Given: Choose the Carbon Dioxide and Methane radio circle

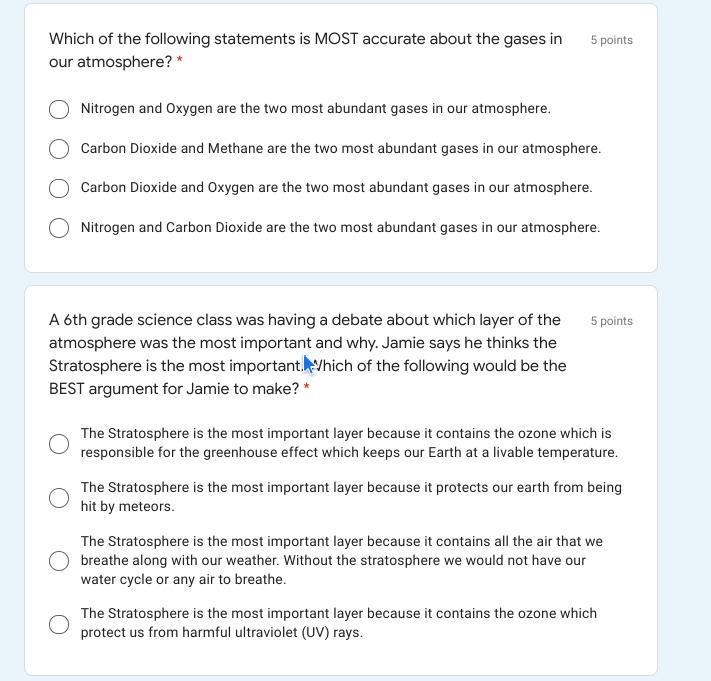Looking at the screenshot, I should pyautogui.click(x=59, y=149).
